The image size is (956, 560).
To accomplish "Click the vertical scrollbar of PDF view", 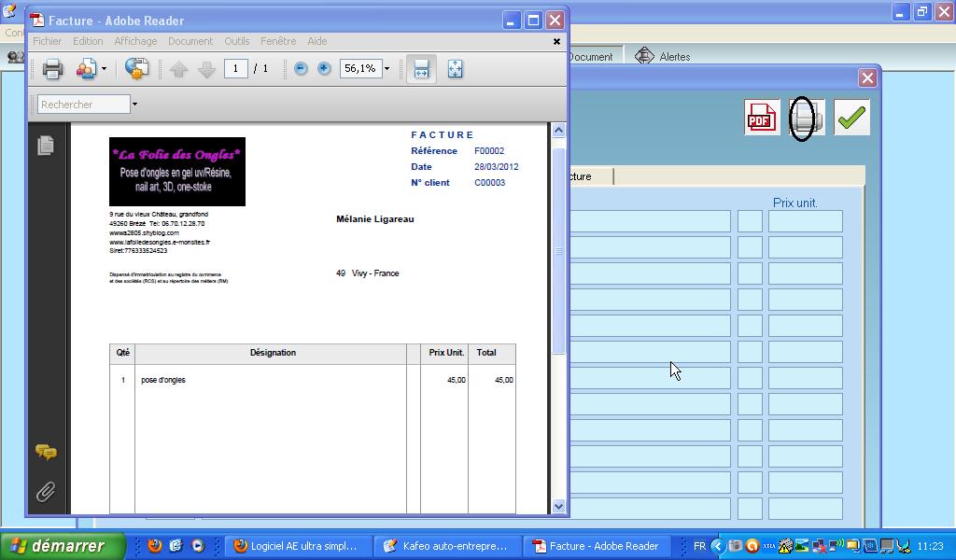I will pyautogui.click(x=558, y=252).
